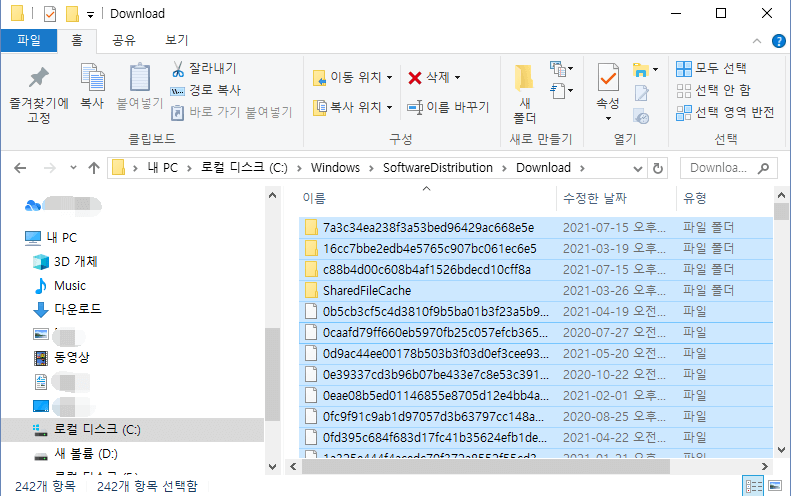791x496 pixels.
Task: Click the history icon in 열기 group
Action: click(642, 117)
